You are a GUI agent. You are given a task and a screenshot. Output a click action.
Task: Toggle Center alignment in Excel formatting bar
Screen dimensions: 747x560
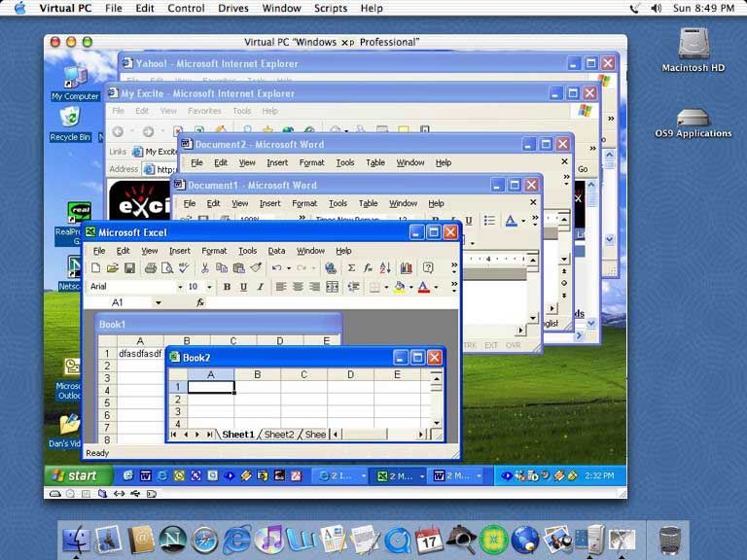point(298,287)
